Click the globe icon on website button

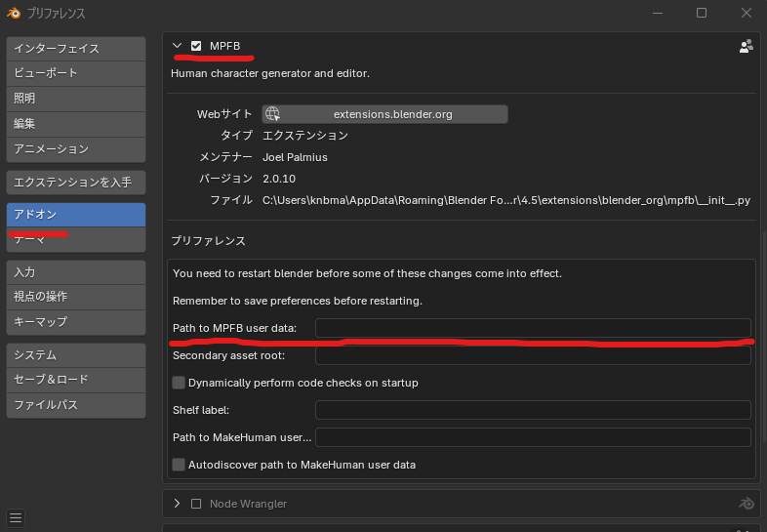click(x=272, y=114)
